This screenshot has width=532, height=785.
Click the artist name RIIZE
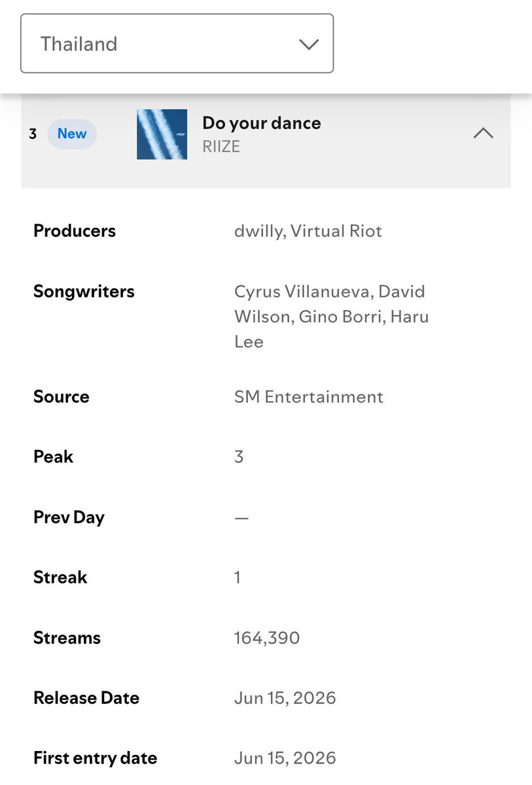pyautogui.click(x=221, y=147)
